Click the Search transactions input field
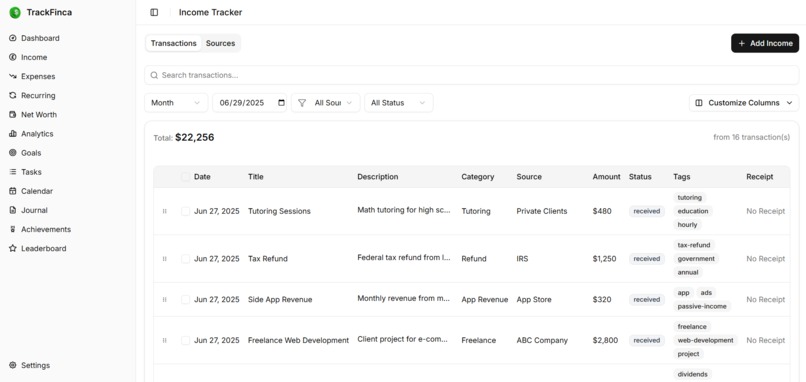Viewport: 806px width, 382px height. click(471, 75)
